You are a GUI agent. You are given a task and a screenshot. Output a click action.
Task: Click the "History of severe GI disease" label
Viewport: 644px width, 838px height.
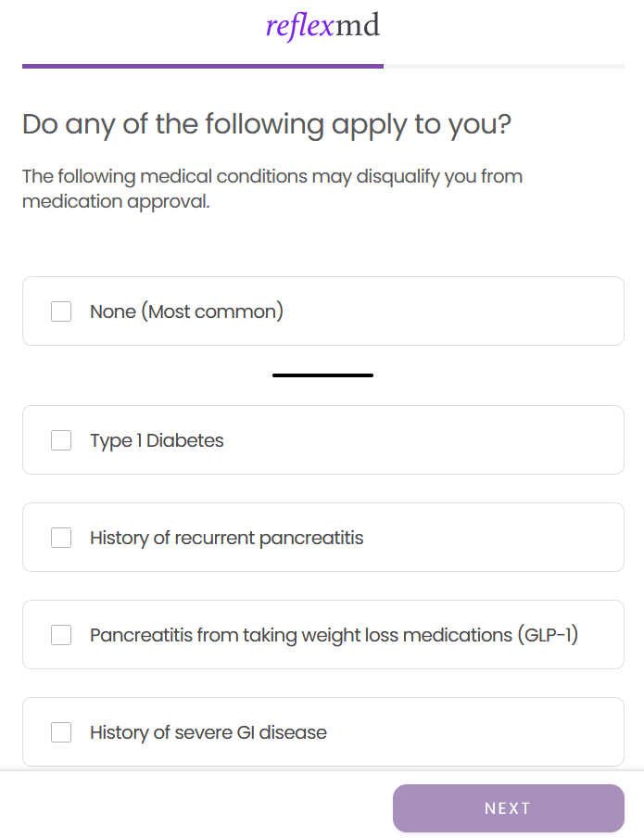(x=208, y=732)
